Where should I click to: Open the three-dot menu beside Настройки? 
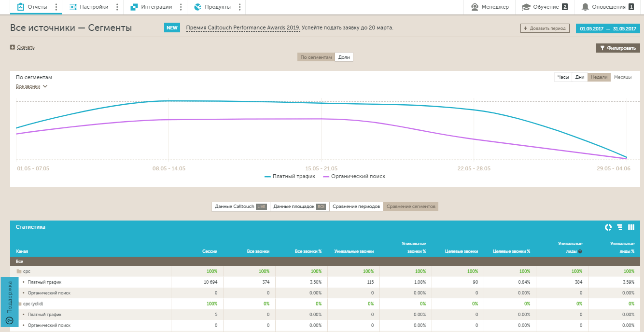[x=117, y=7]
